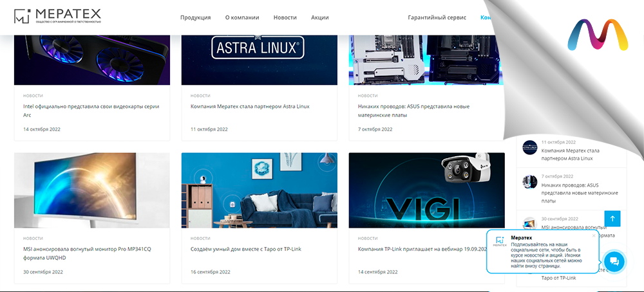
Task: Open TP-Link вебинар 19.09.2022 article
Action: [x=422, y=249]
